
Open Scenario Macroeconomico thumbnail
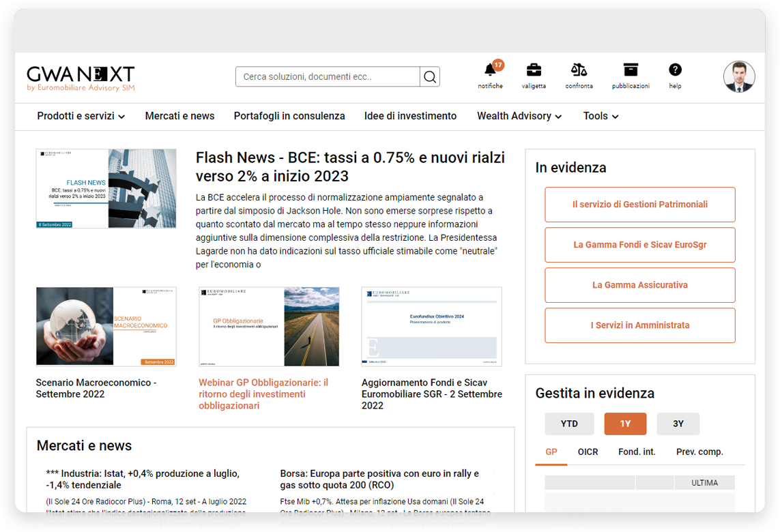click(106, 326)
